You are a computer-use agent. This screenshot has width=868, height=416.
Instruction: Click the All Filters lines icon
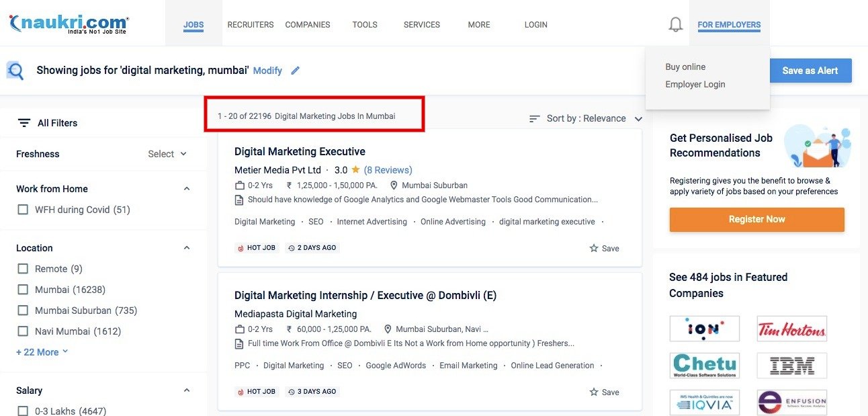[x=24, y=123]
